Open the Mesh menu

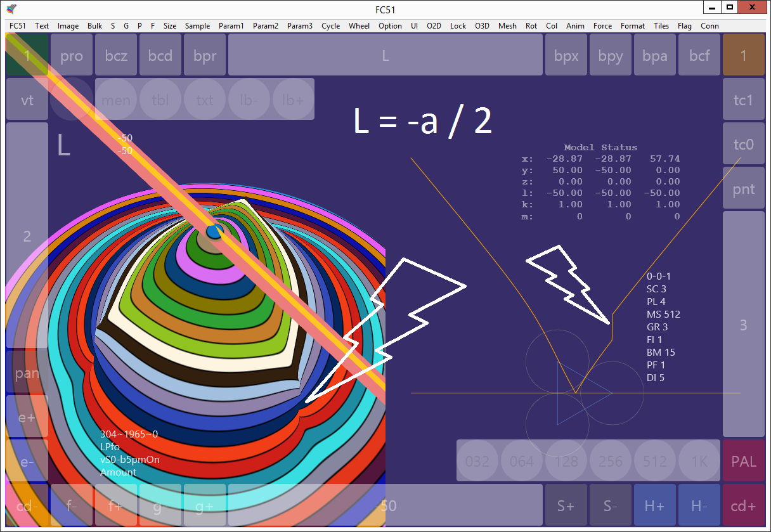[x=507, y=26]
